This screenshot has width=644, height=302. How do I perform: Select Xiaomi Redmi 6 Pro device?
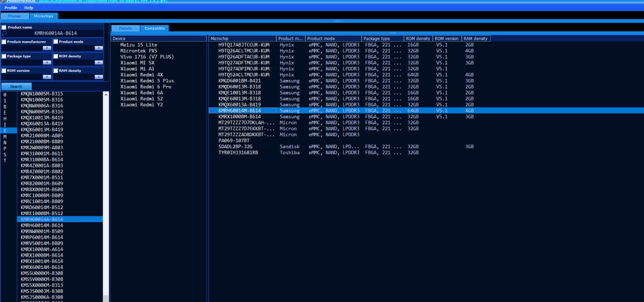click(145, 87)
